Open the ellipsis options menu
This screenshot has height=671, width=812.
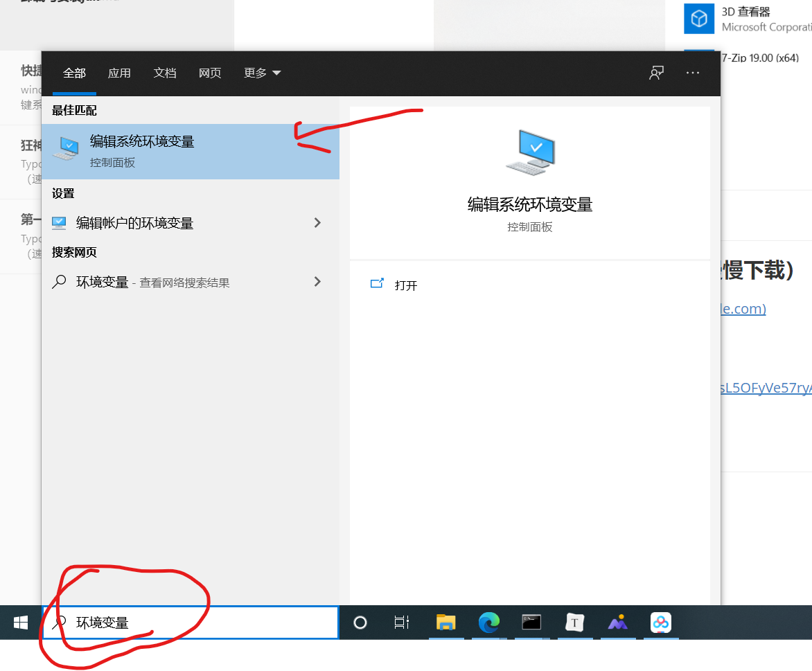692,73
